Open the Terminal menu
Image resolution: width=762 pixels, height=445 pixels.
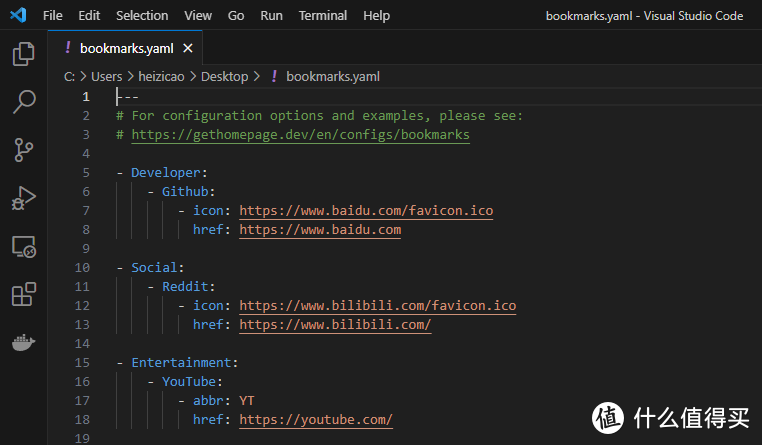323,15
